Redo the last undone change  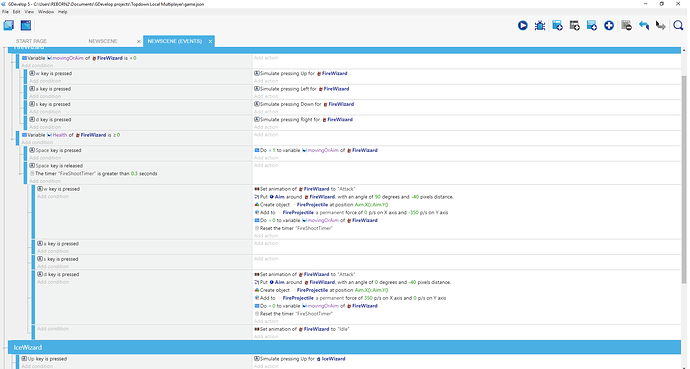pyautogui.click(x=661, y=26)
